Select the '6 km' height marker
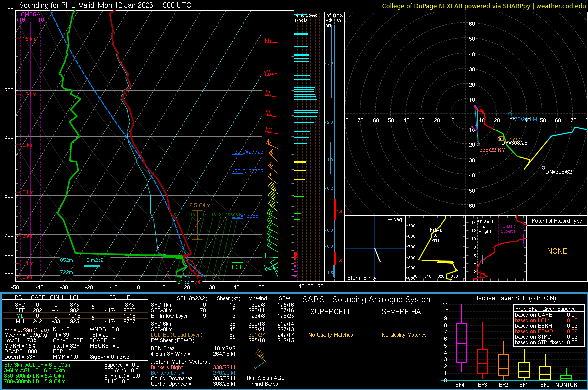The width and height of the screenshot is (588, 390). 28,192
